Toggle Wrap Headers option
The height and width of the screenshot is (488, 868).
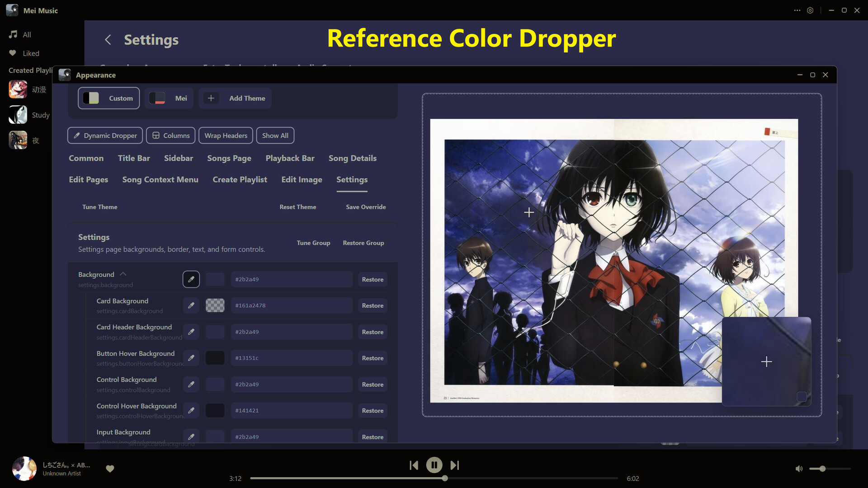click(226, 136)
